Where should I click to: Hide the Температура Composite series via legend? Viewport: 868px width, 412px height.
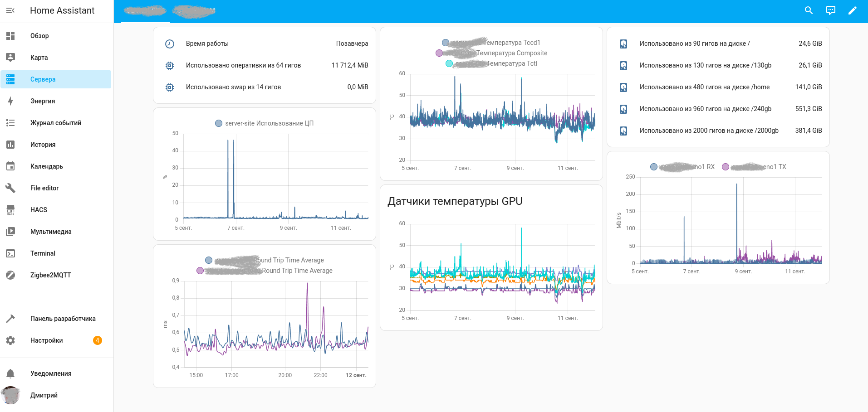pyautogui.click(x=491, y=53)
